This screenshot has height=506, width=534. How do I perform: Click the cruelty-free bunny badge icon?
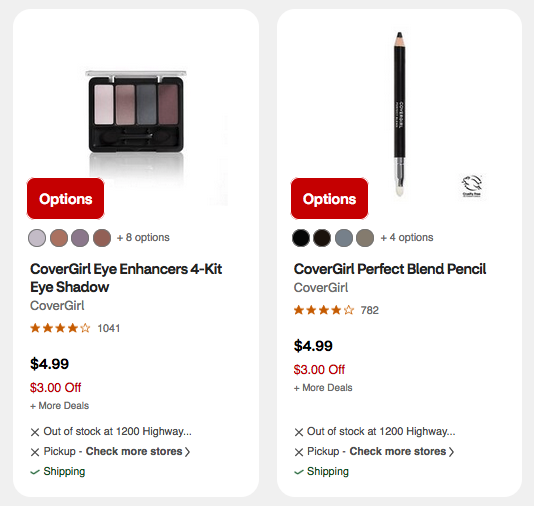pyautogui.click(x=472, y=186)
